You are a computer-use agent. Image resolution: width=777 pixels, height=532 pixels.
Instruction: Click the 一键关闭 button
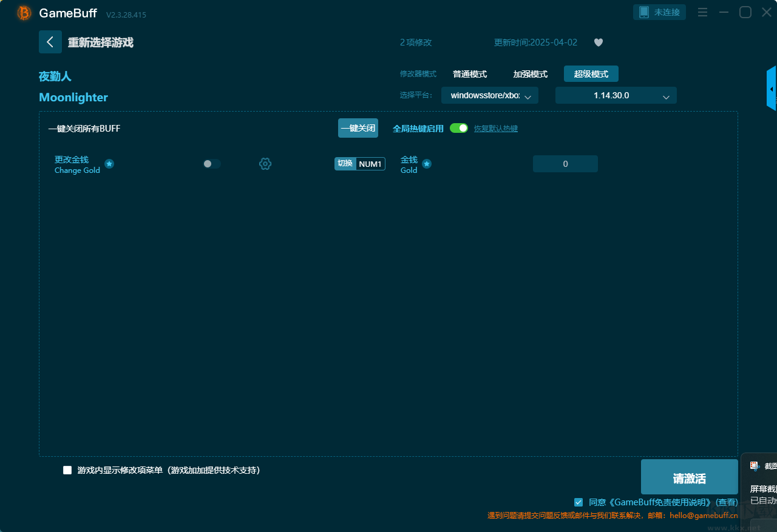click(358, 128)
